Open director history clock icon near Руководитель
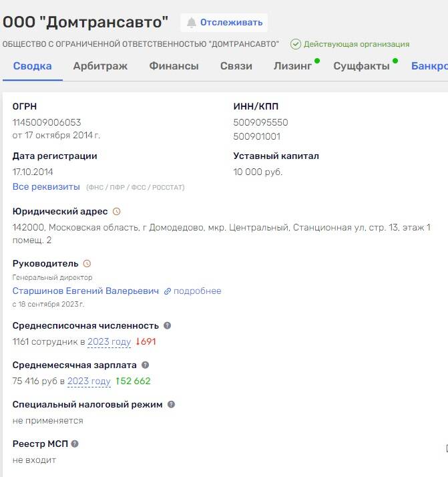448x477 pixels. point(87,263)
